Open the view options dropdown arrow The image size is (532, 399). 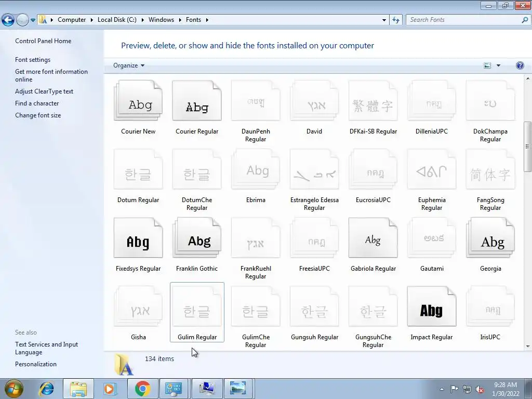tap(498, 65)
